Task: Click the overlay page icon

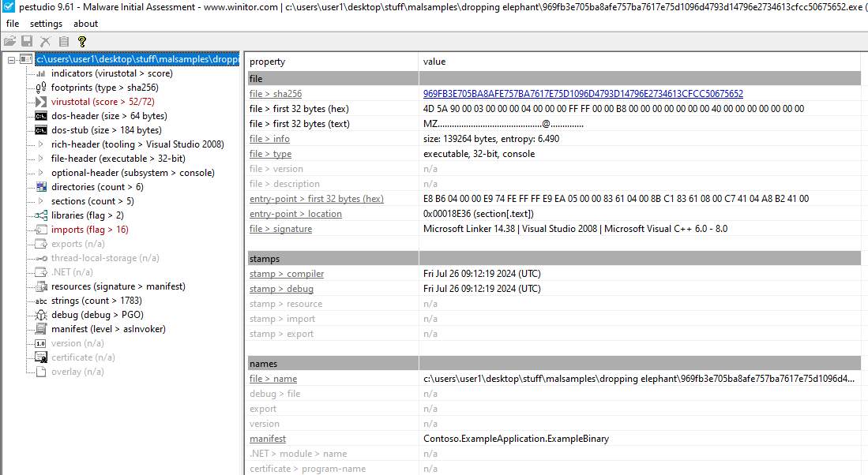Action: (41, 372)
